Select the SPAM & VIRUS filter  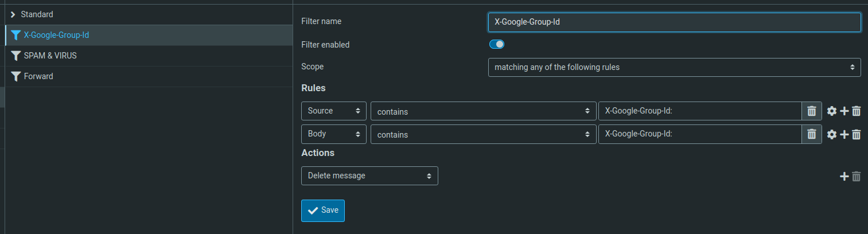tap(50, 56)
